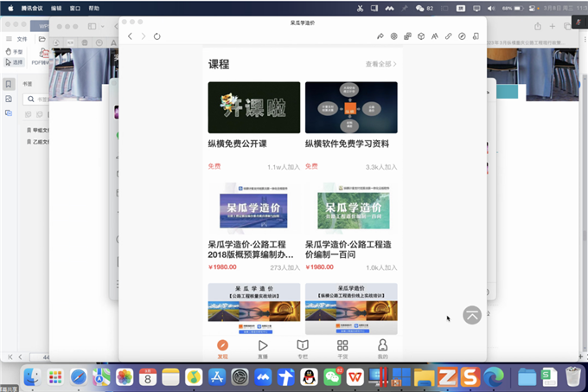Viewport: 588px width, 392px height.
Task: Open 呆瓜学造价·公路工程造价编制一百问 course title
Action: [348, 249]
